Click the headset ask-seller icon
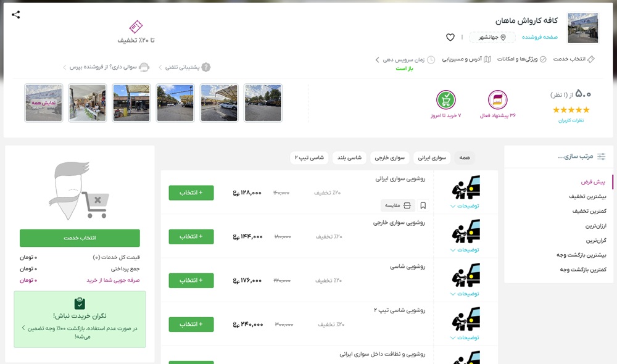617x364 pixels. [x=144, y=67]
